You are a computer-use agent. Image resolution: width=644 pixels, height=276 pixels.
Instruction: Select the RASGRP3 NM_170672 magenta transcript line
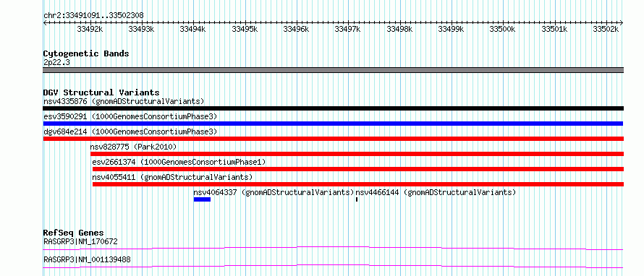(333, 248)
